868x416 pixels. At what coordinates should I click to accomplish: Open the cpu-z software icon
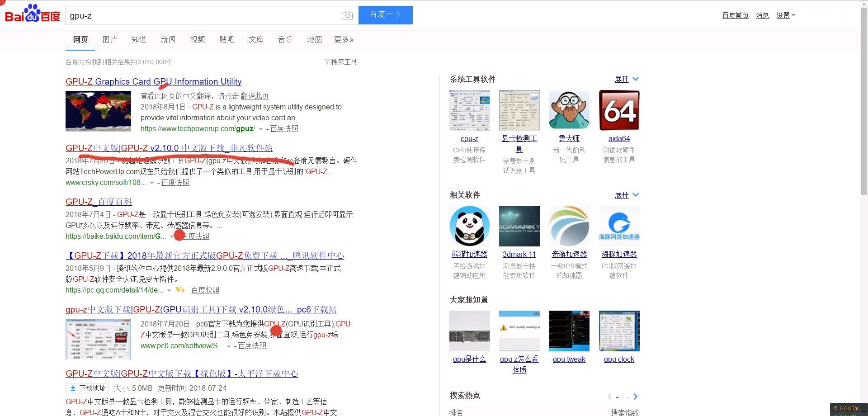(469, 110)
